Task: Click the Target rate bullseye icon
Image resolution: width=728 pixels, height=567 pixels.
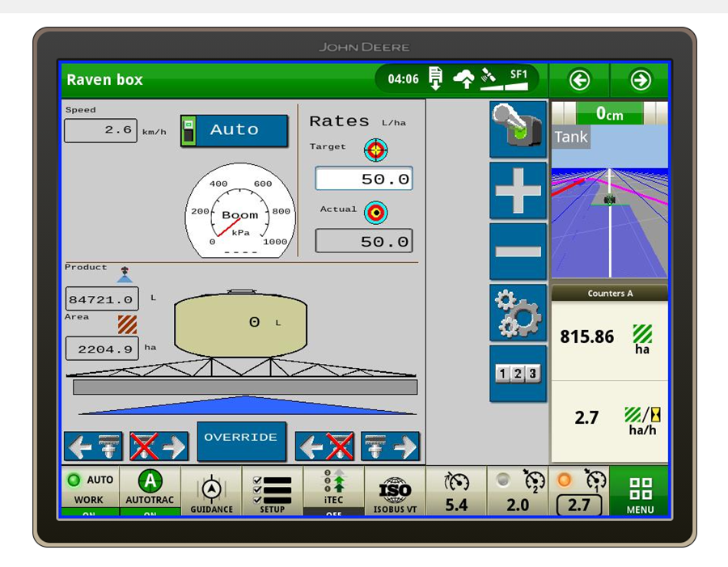Action: (x=375, y=150)
